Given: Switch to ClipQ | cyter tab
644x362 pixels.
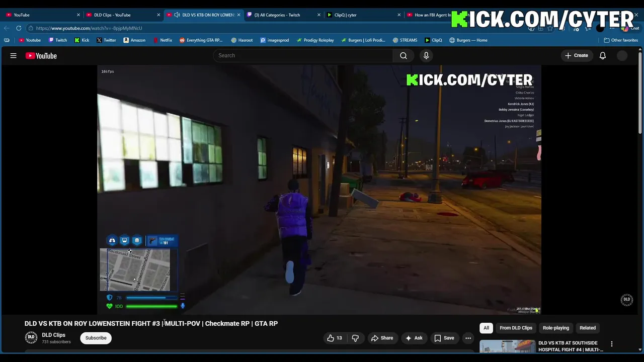Looking at the screenshot, I should click(x=364, y=15).
